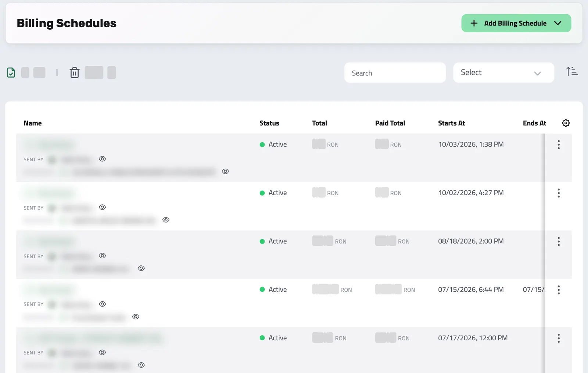This screenshot has width=588, height=373.
Task: View sender in the 07/17/2026 row
Action: click(x=103, y=352)
